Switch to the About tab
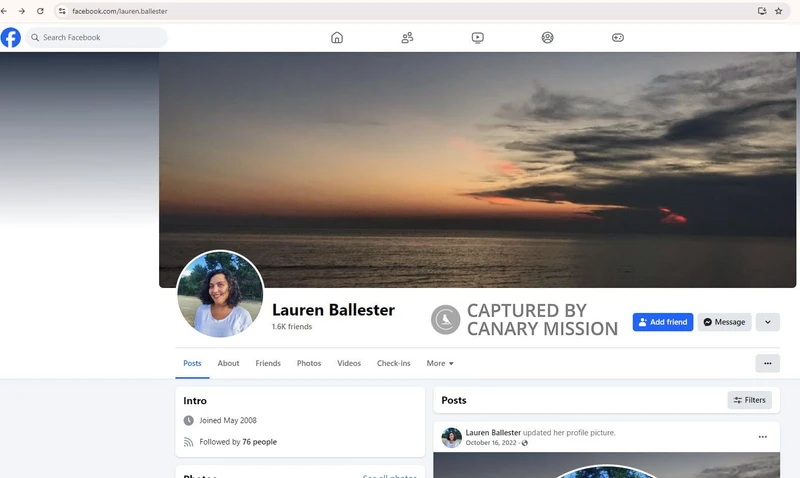 228,363
